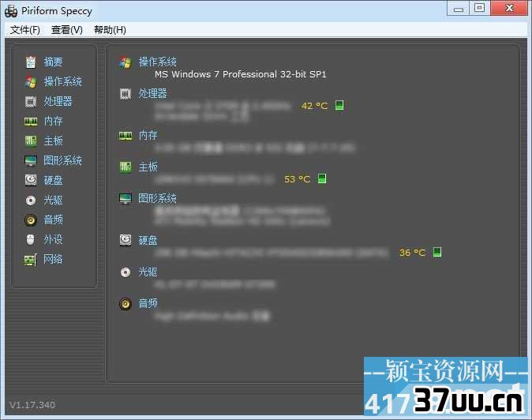Click the green temperature icon next to 36 °C
532x420 pixels.
coord(437,252)
